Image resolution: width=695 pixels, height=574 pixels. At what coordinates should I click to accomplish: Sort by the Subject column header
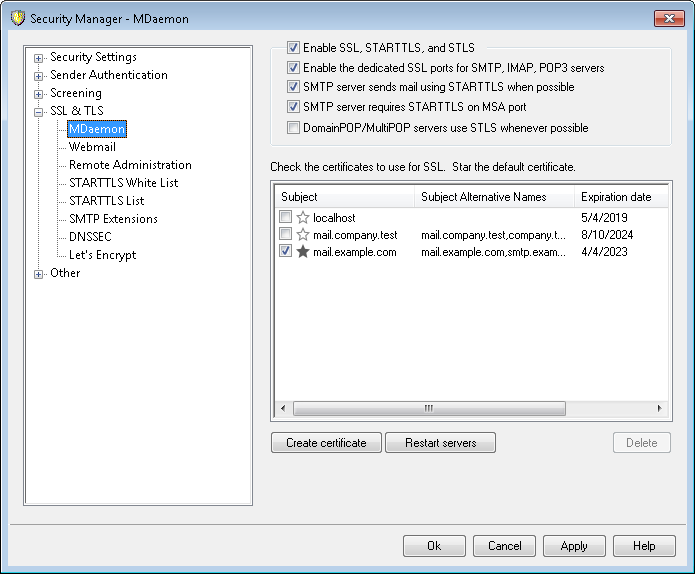[344, 197]
